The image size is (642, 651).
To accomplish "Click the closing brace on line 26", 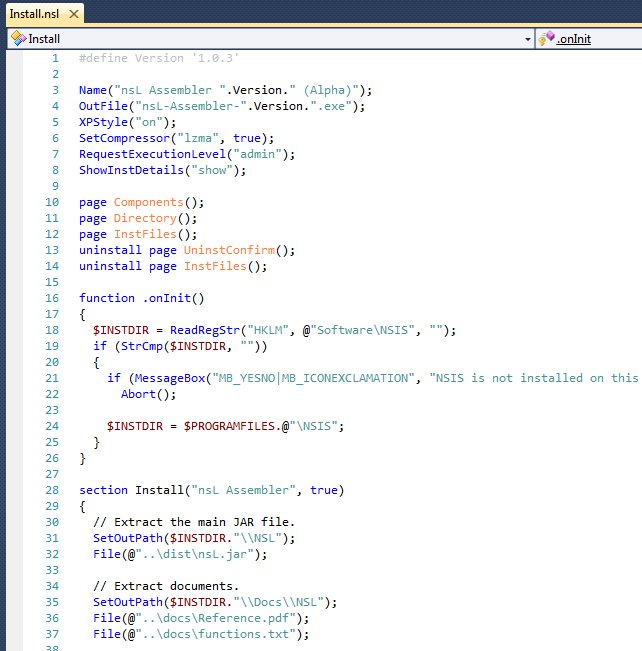I will (82, 459).
